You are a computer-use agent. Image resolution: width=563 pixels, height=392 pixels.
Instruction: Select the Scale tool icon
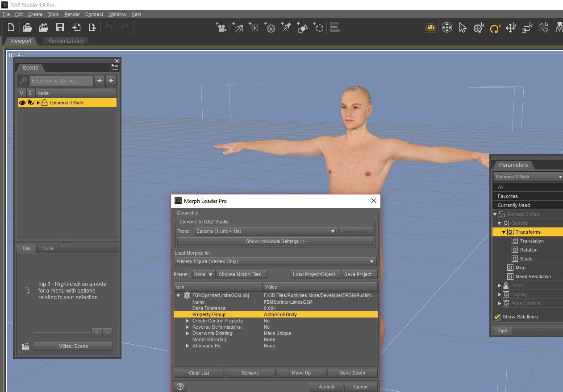click(x=527, y=28)
